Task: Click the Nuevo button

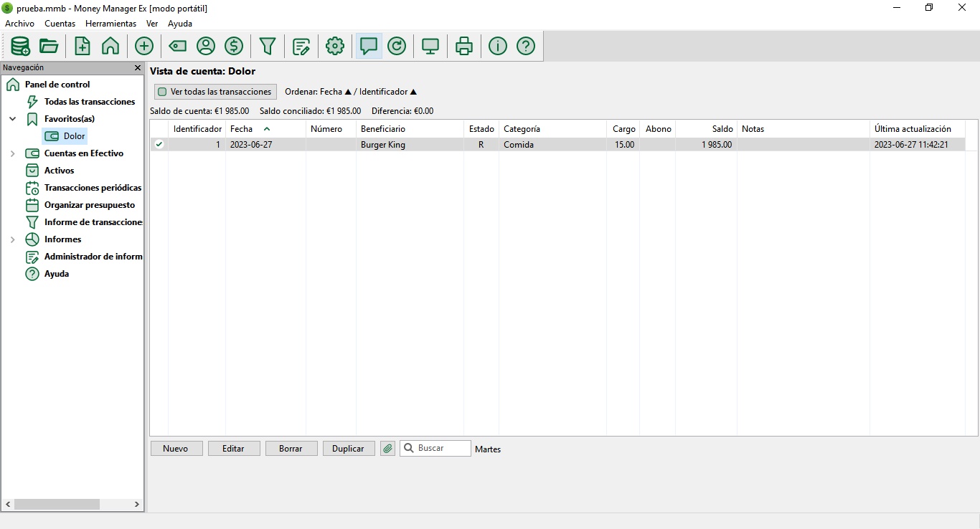Action: 176,449
